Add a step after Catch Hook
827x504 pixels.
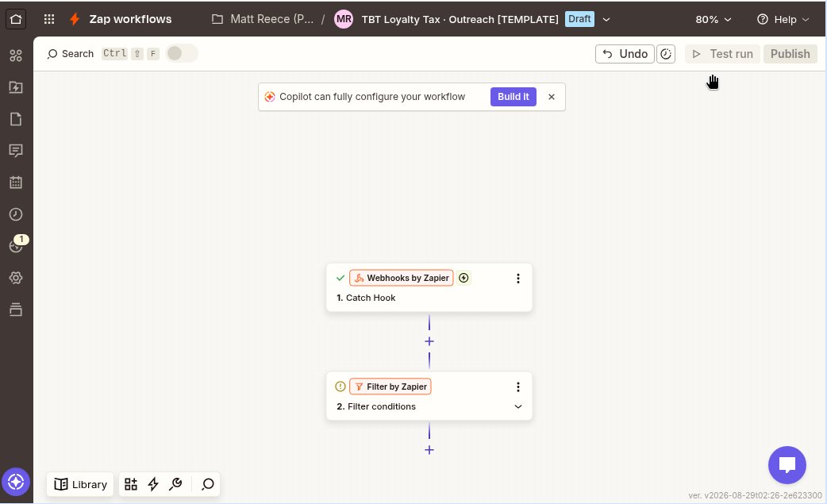click(x=429, y=341)
